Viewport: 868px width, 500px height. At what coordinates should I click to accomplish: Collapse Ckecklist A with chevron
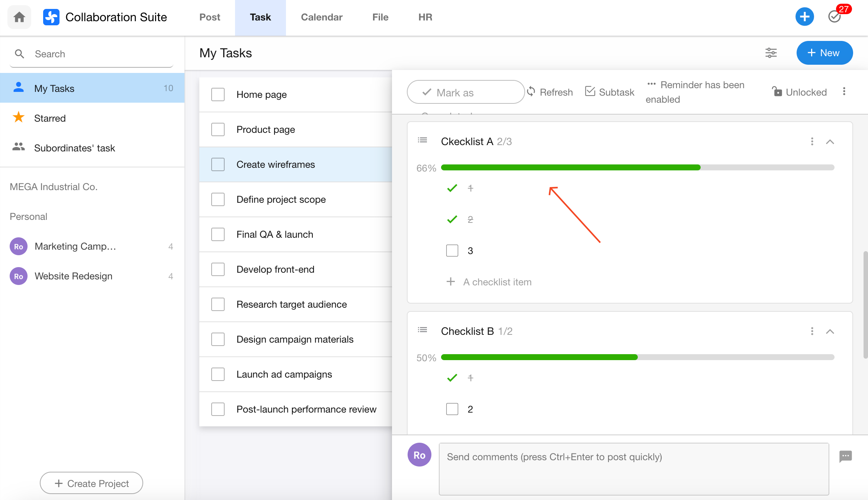(x=830, y=142)
